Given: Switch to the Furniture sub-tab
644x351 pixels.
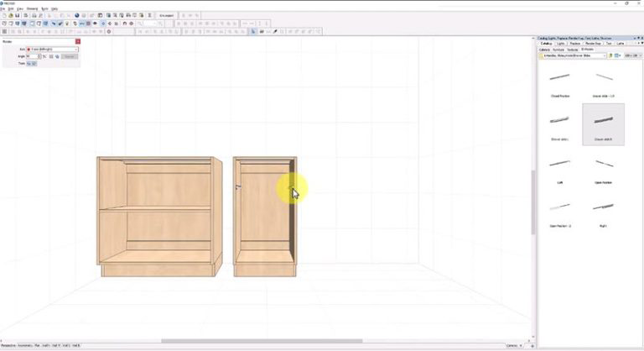Looking at the screenshot, I should pos(558,50).
